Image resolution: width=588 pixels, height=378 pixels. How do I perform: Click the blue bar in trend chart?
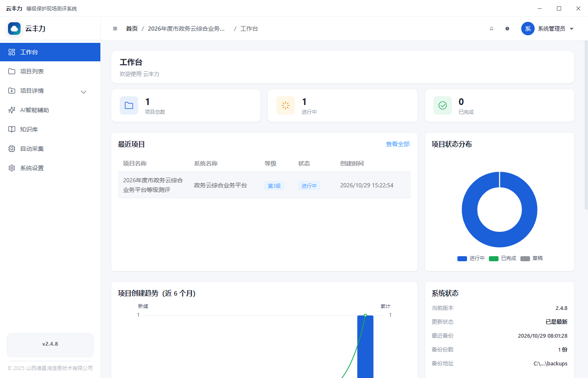coord(365,347)
